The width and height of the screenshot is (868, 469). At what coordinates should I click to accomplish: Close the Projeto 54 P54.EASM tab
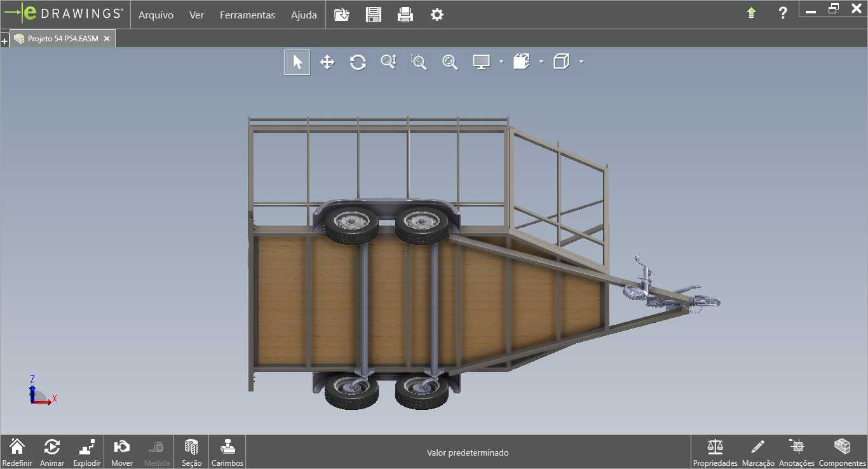[x=107, y=39]
